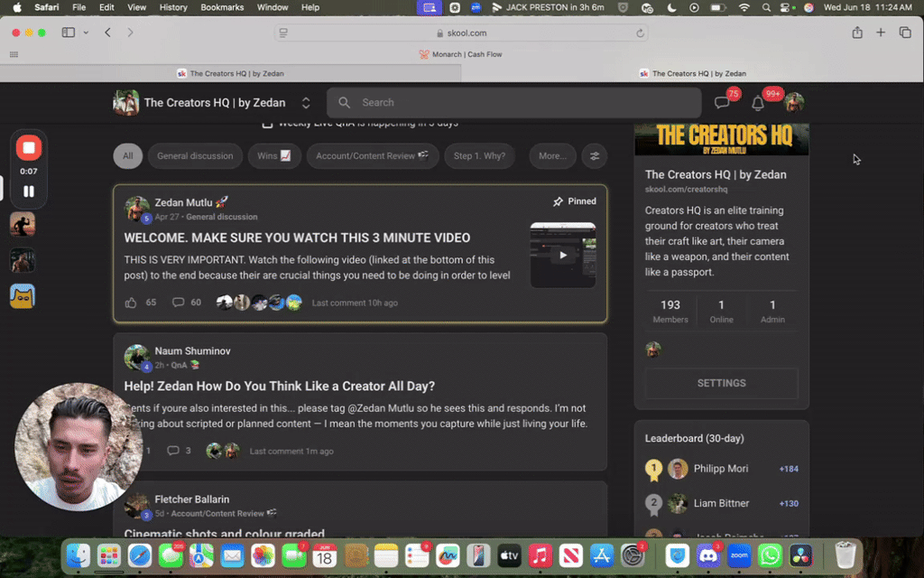Screen dimensions: 924x578
Task: Open the Monarch Cash Flow favorite
Action: 461,54
